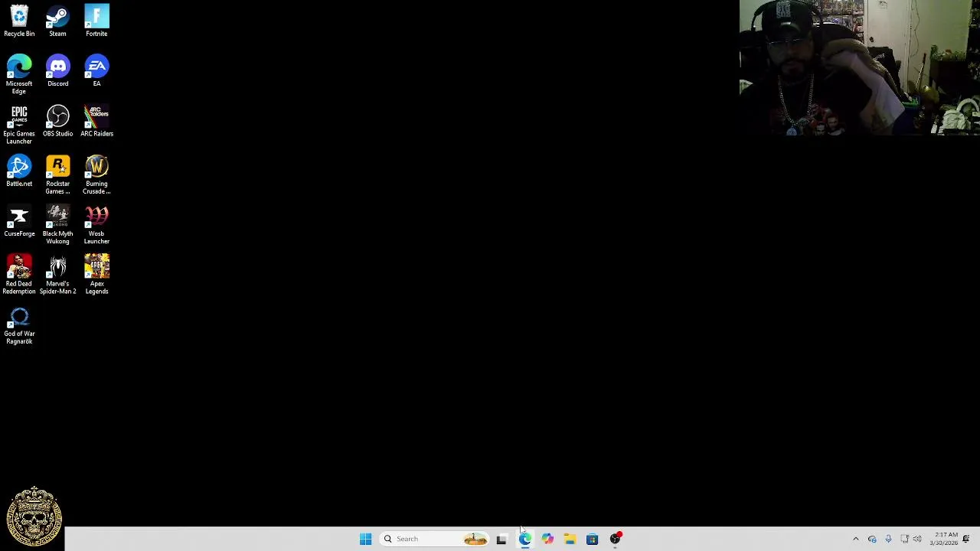Screen dimensions: 980x551
Task: Open volume control from the system tray
Action: tap(917, 539)
